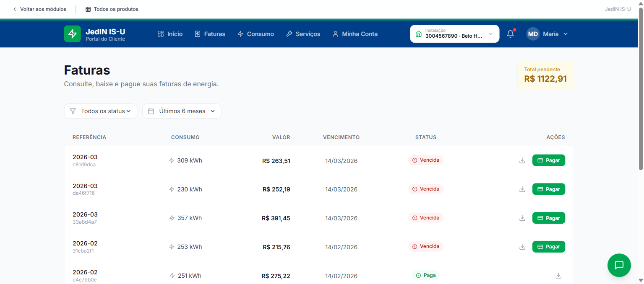Viewport: 644px width, 284px height.
Task: Download the R$ 252,19 invoice
Action: [x=522, y=189]
